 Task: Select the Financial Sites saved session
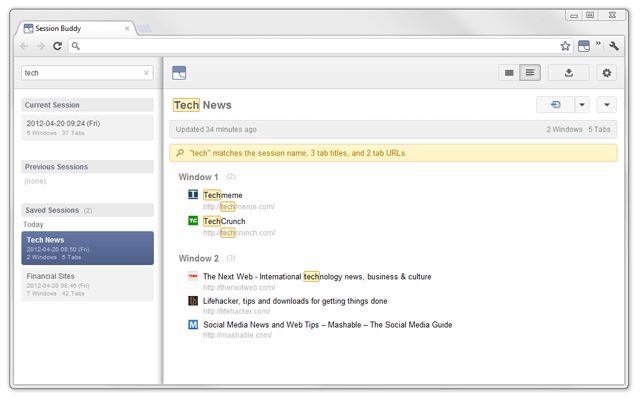coord(87,284)
